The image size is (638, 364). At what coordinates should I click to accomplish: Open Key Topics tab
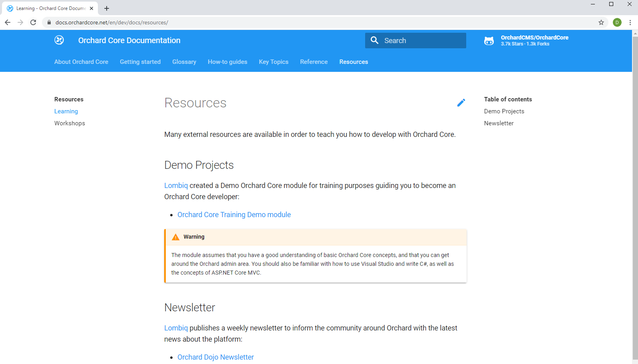[274, 62]
